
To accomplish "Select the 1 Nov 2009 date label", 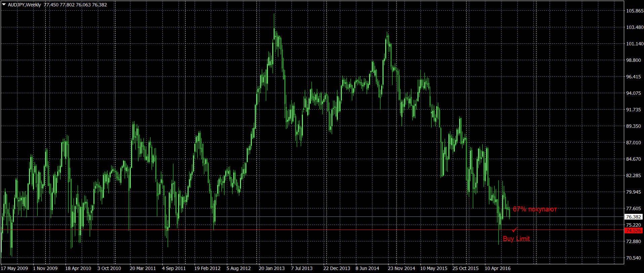I will coord(45,268).
